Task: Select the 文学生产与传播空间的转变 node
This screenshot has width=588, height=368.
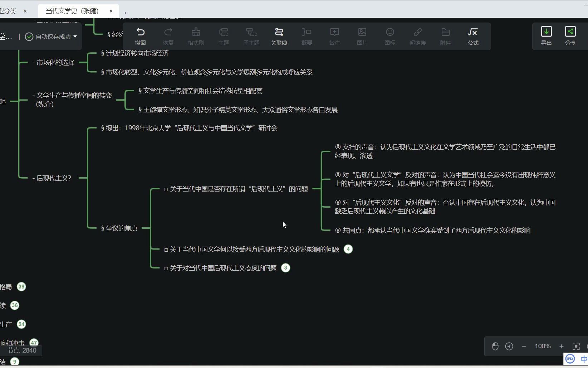Action: point(72,100)
